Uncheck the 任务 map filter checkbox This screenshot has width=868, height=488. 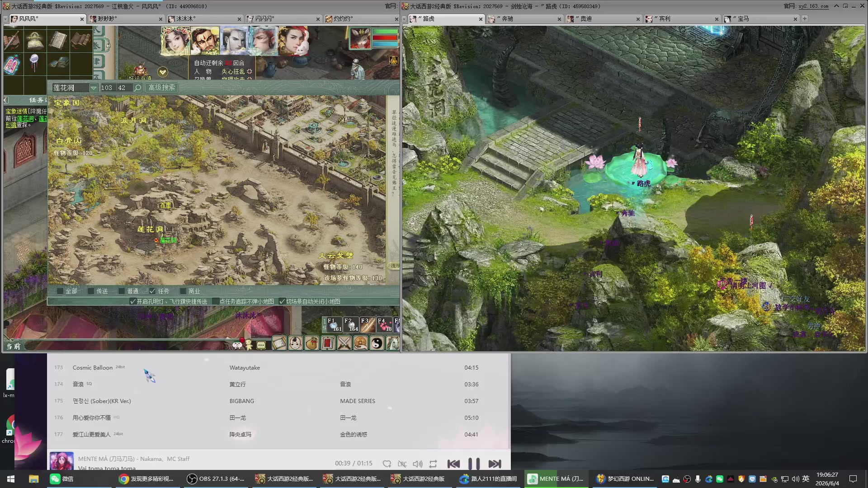pyautogui.click(x=152, y=291)
